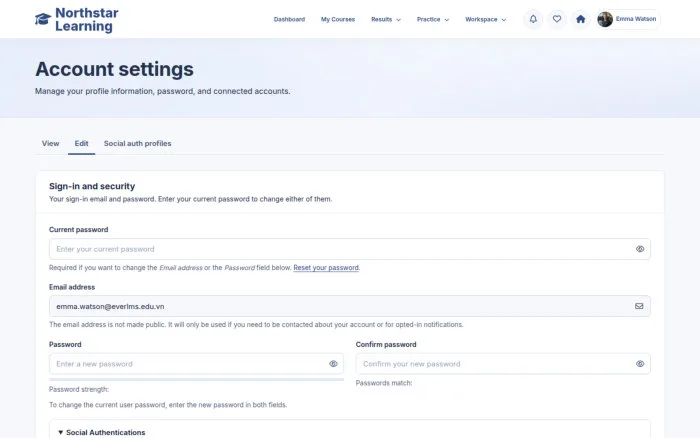This screenshot has width=700, height=438.
Task: Click into the Email address field
Action: [350, 306]
